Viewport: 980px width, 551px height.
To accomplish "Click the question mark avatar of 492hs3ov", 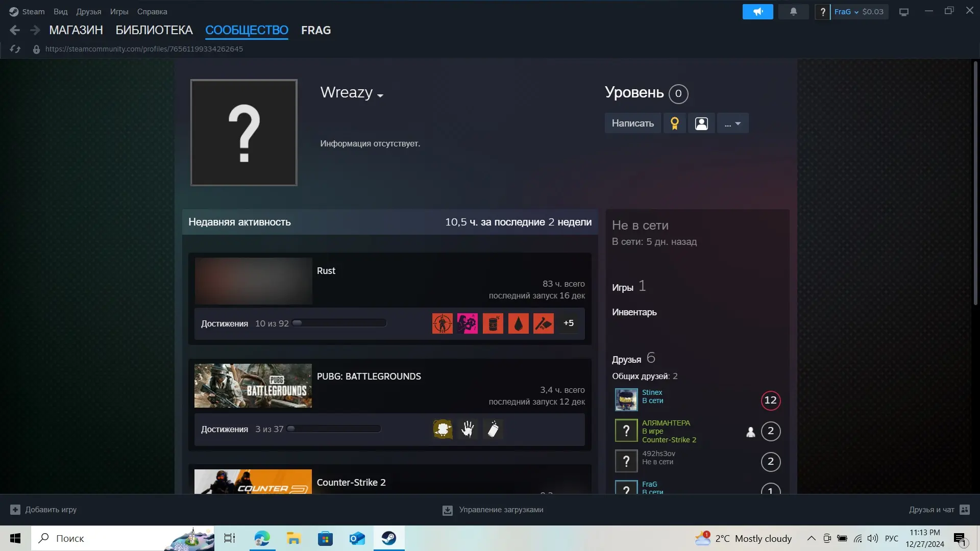I will click(626, 461).
